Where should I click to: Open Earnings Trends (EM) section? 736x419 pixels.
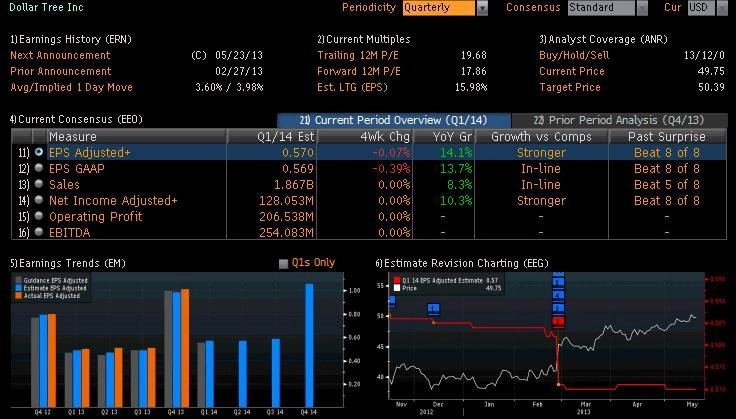point(68,263)
